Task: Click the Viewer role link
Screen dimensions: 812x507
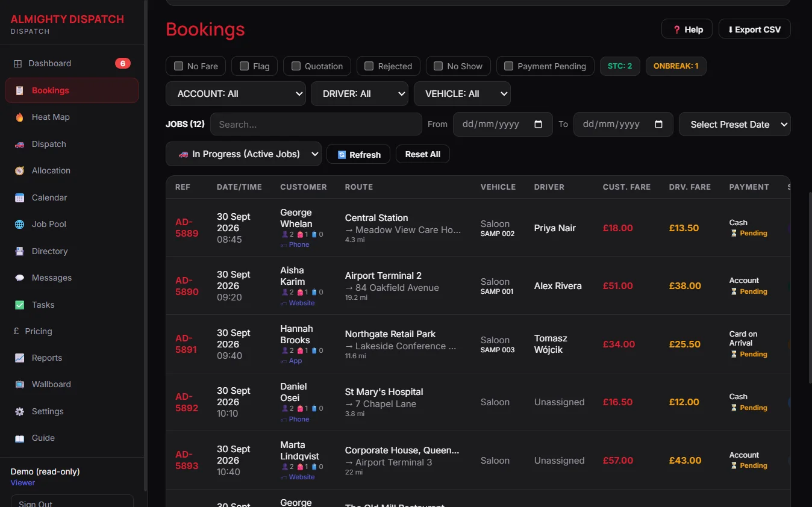Action: pyautogui.click(x=23, y=483)
